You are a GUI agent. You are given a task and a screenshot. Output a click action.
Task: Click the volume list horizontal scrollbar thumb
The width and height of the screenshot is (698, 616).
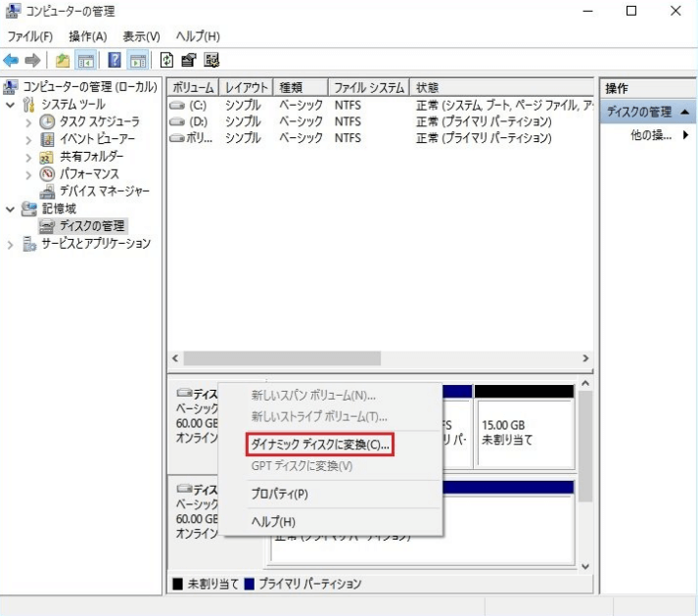pyautogui.click(x=282, y=358)
